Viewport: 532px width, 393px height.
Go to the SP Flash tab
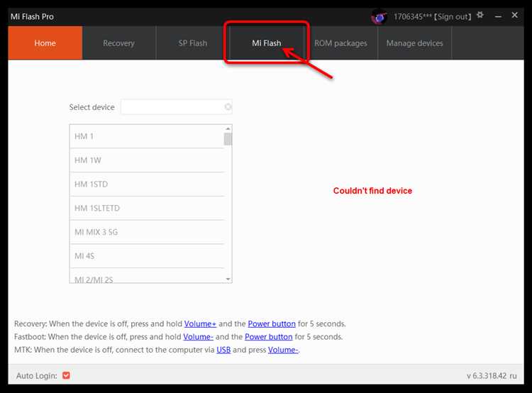(x=193, y=43)
